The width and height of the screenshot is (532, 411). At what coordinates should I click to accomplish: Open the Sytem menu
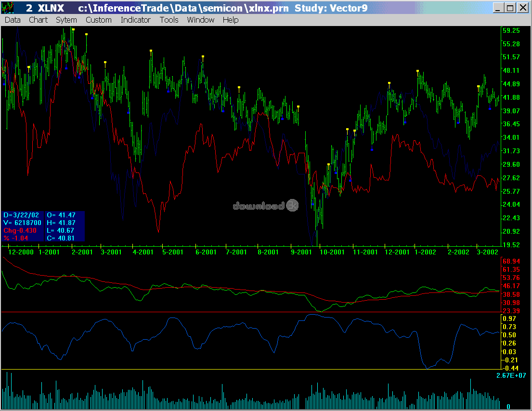tap(66, 20)
